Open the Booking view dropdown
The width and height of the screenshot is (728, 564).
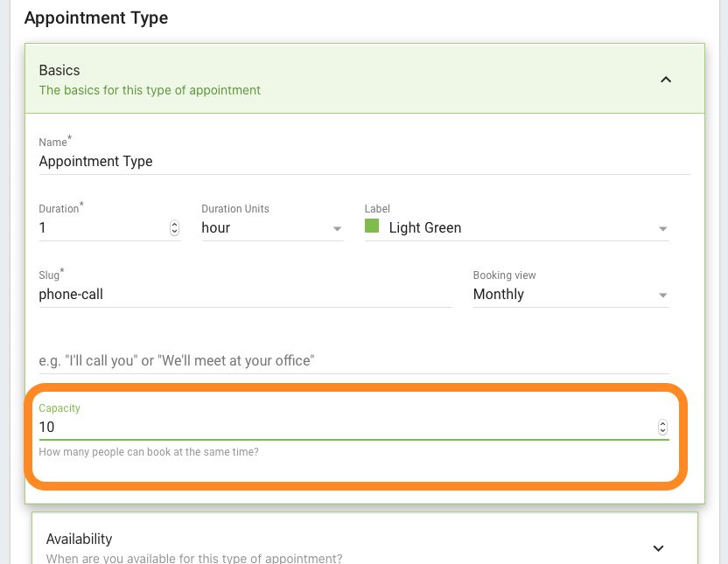click(x=571, y=294)
